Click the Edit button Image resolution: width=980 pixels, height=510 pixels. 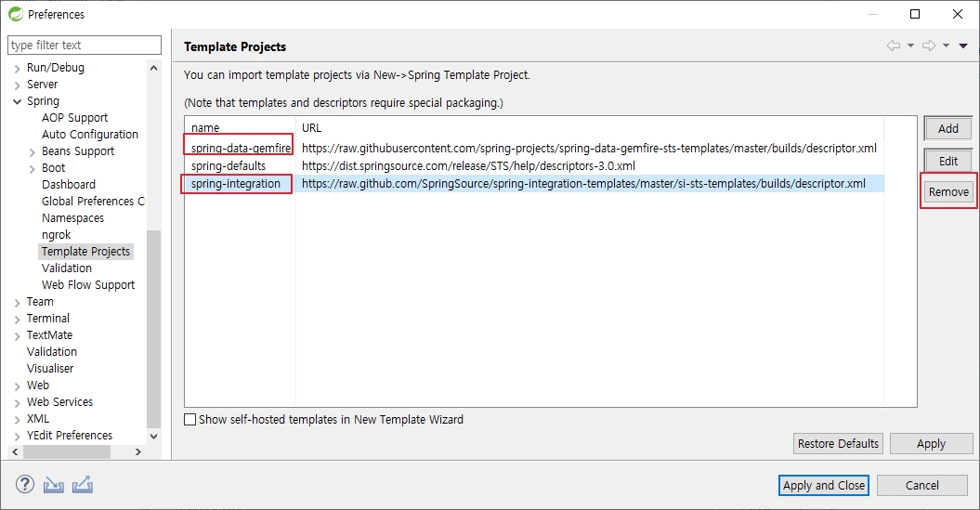948,162
